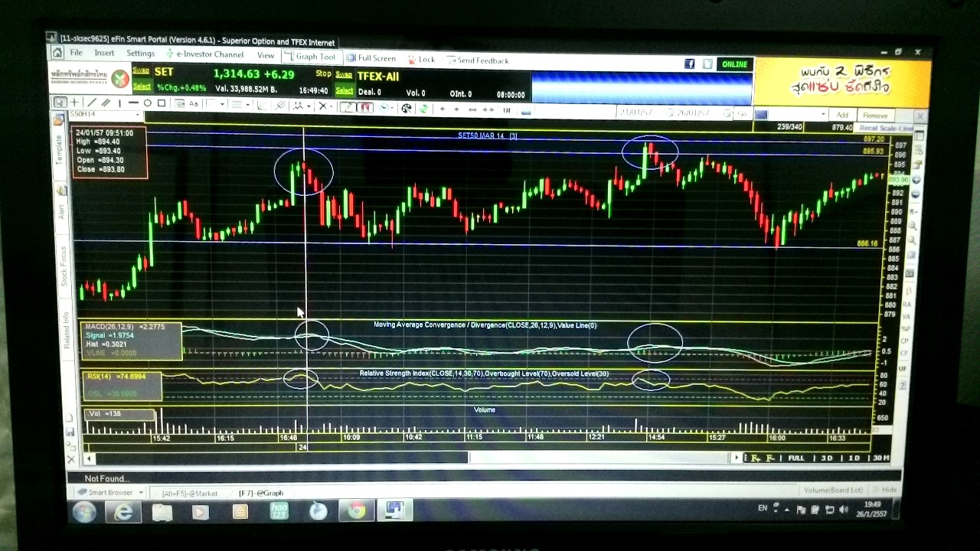Choose the parallel channel lines tool
This screenshot has width=980, height=551.
click(x=106, y=103)
